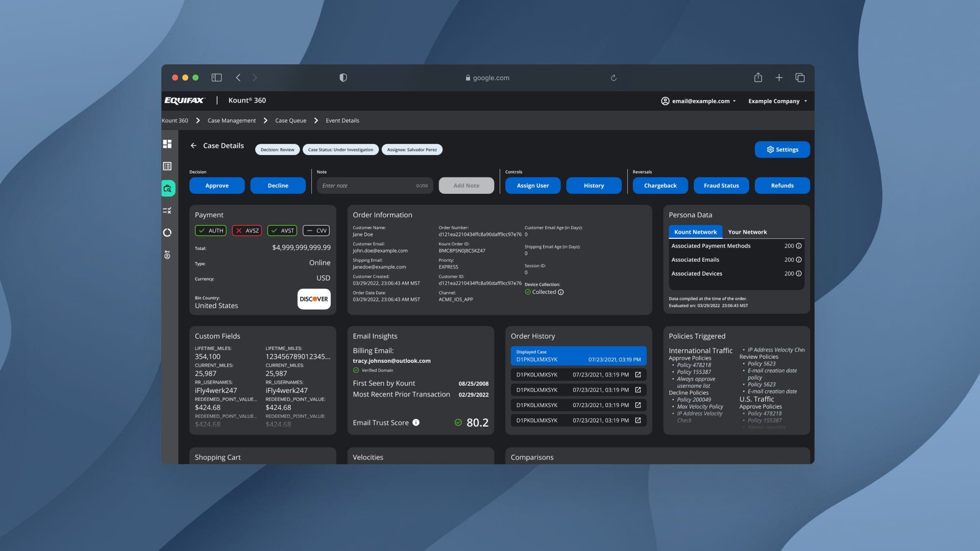Go to Event Details breadcrumb
The width and height of the screenshot is (980, 551).
pos(342,120)
